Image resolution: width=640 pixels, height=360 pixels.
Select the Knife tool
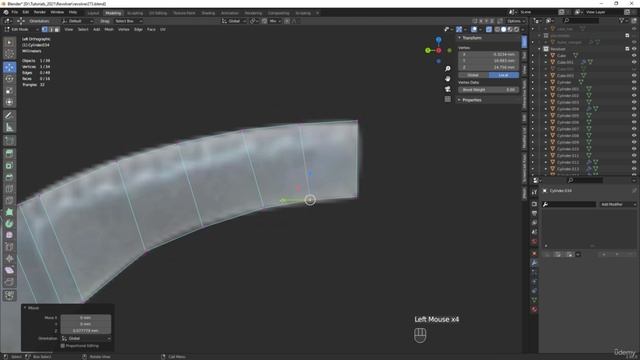[x=9, y=200]
